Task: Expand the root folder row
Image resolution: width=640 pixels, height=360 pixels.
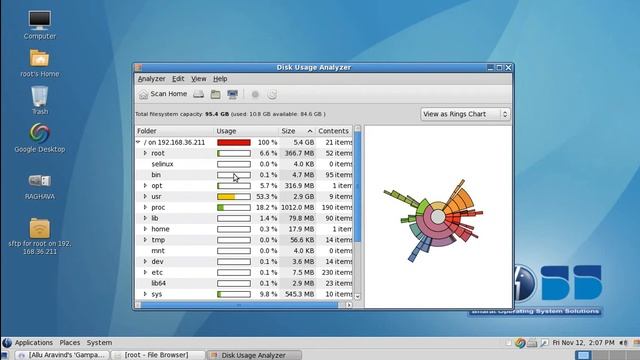Action: (x=145, y=153)
